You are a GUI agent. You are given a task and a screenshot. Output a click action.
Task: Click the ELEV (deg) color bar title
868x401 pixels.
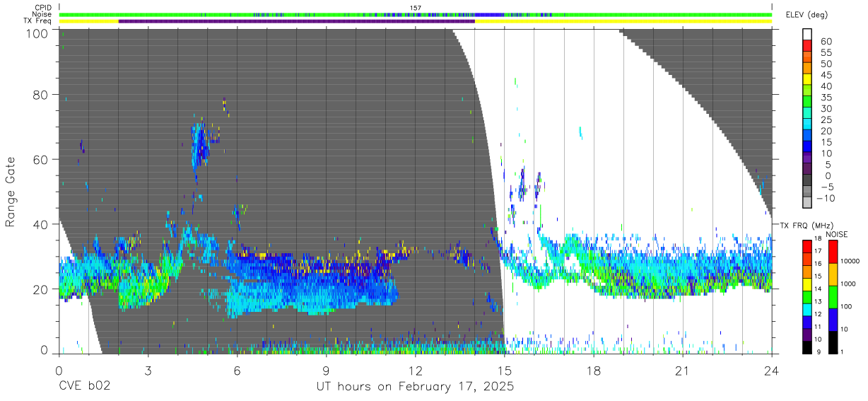tap(807, 15)
